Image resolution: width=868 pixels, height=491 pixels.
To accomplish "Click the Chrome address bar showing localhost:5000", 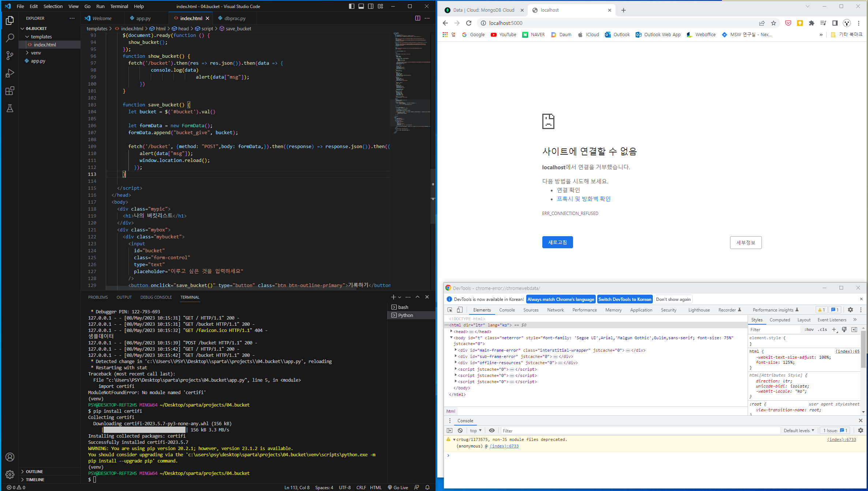I will click(618, 23).
